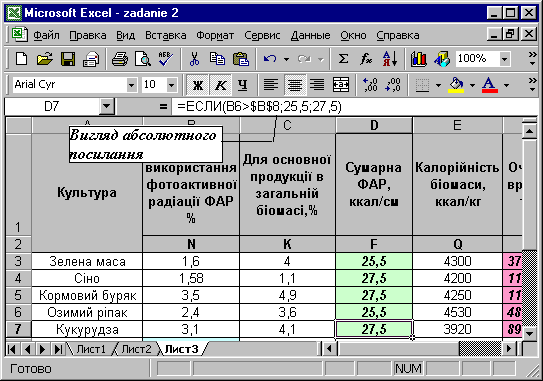
Task: Run the Spelling check icon
Action: 166,59
